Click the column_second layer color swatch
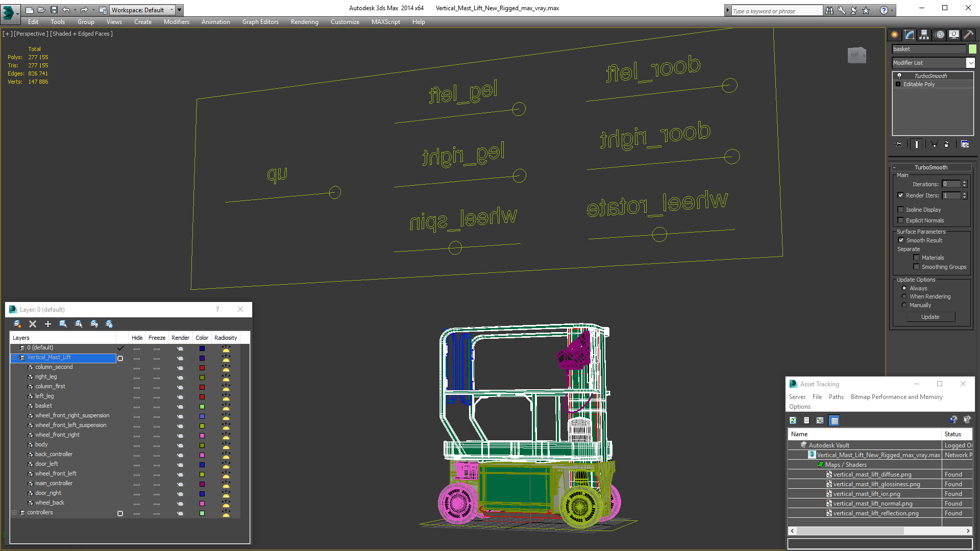Viewport: 980px width, 551px height. pyautogui.click(x=202, y=368)
